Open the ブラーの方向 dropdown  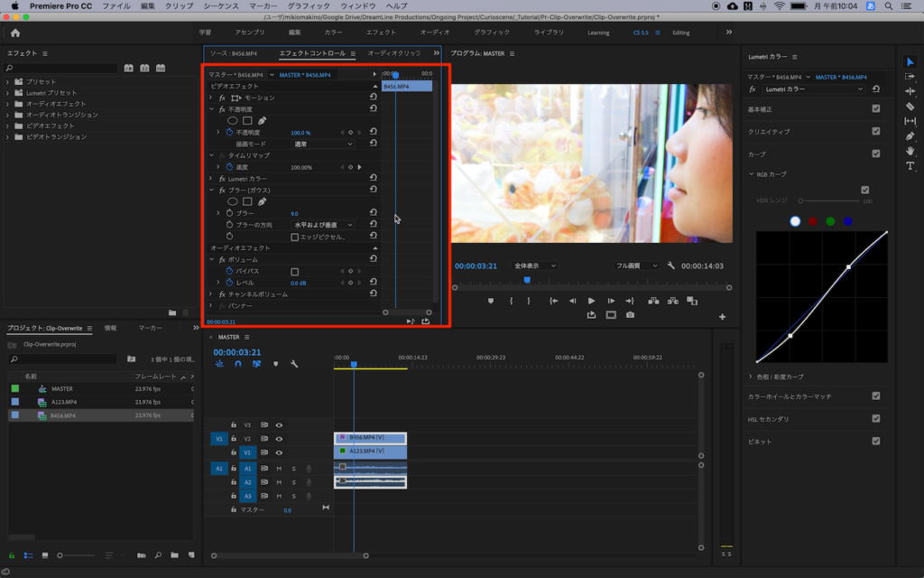point(323,225)
